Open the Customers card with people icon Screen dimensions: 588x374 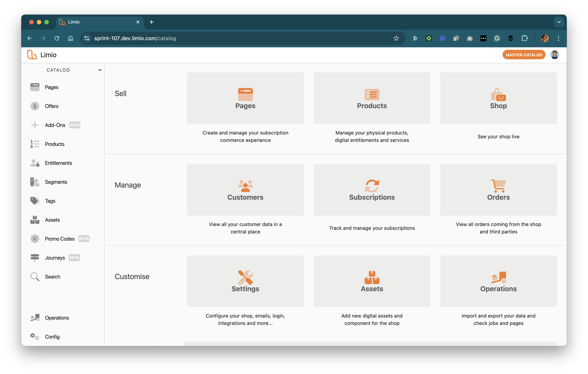(245, 190)
